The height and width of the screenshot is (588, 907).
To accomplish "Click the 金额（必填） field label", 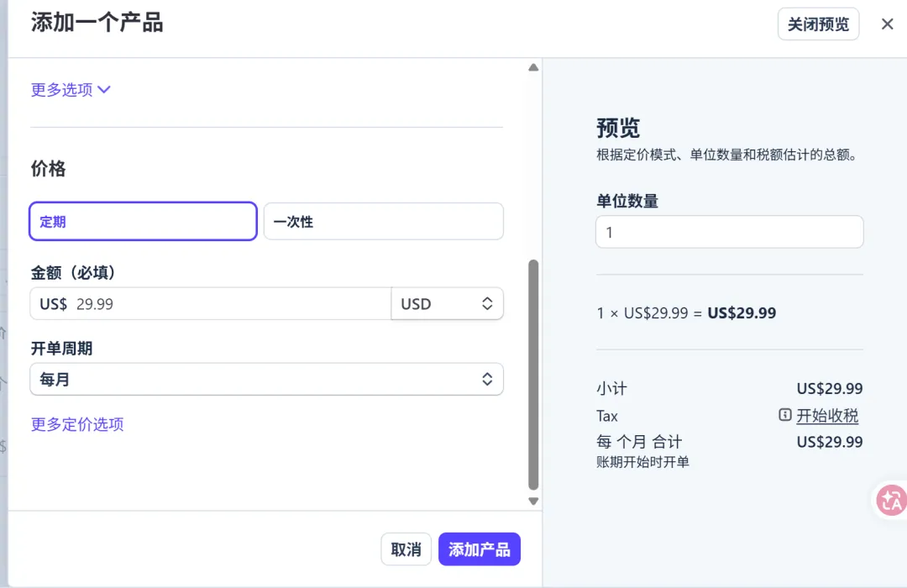I will 73,273.
